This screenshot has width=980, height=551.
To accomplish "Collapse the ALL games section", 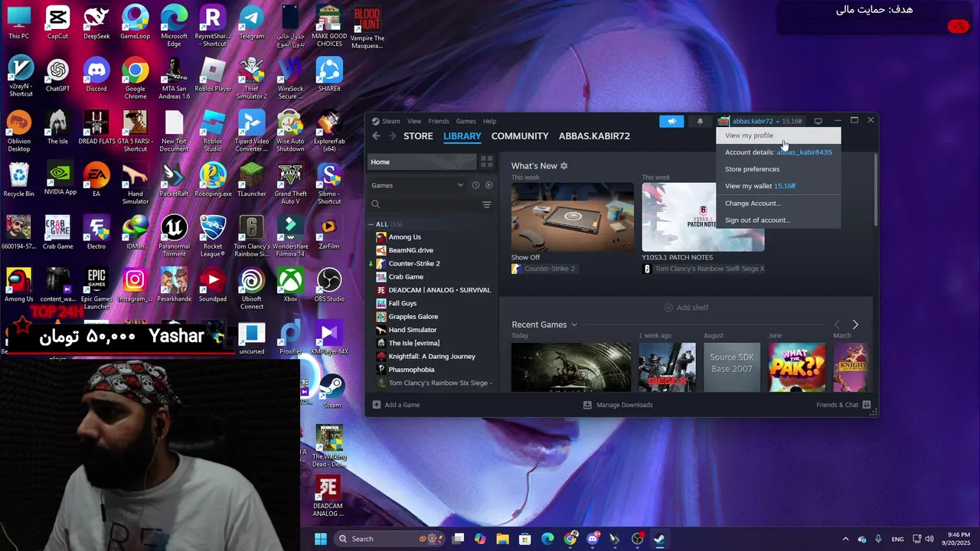I will (x=373, y=224).
